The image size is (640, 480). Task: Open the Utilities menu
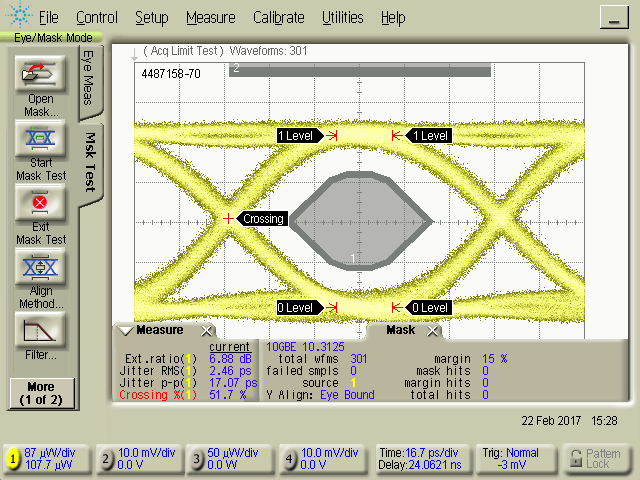[342, 18]
